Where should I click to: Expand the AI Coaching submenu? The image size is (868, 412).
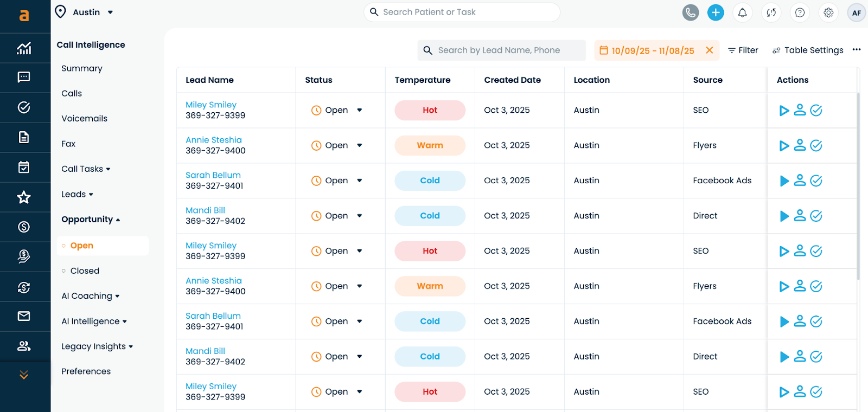(x=91, y=296)
